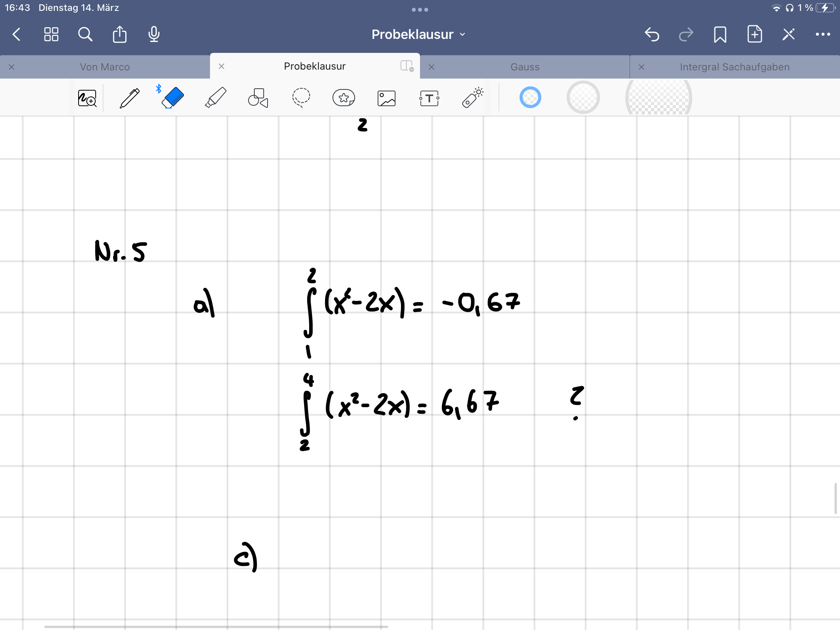Open the more options menu
840x630 pixels.
tap(823, 34)
